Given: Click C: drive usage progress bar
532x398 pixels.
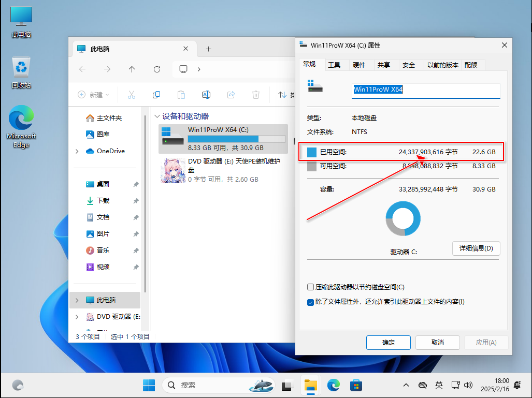Looking at the screenshot, I should pos(237,139).
